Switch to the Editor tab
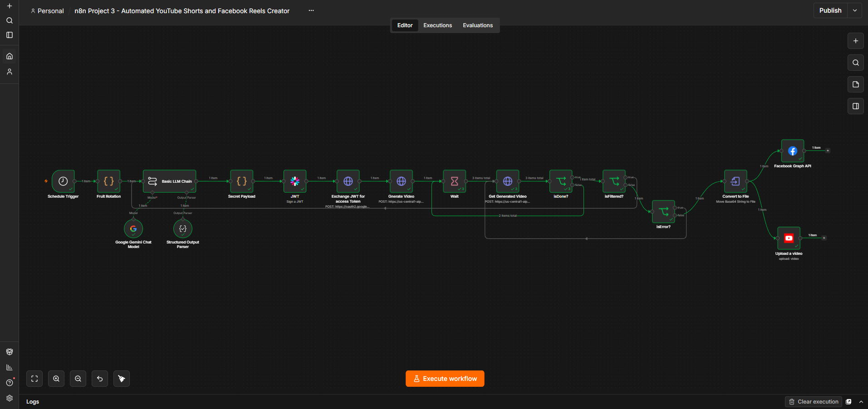The image size is (868, 409). (405, 25)
